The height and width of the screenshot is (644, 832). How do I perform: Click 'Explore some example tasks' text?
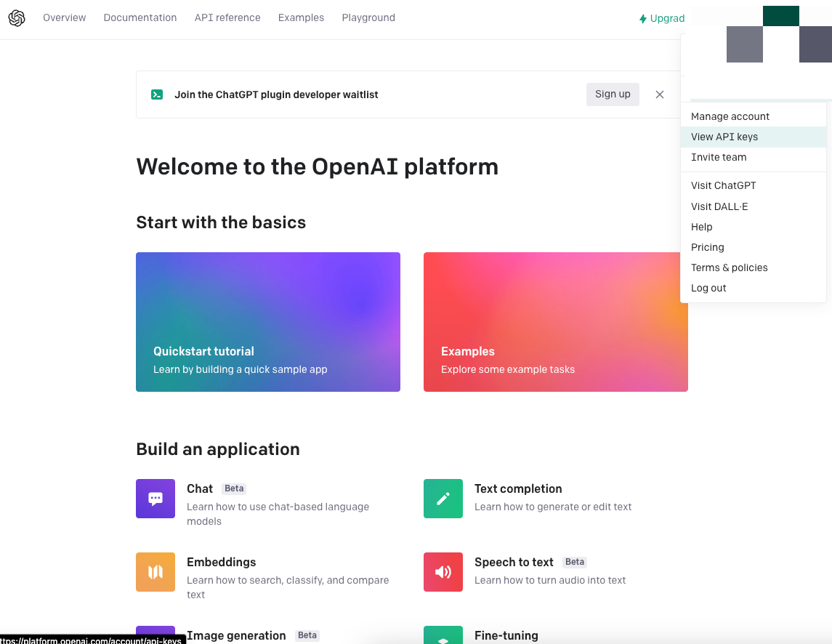coord(508,369)
